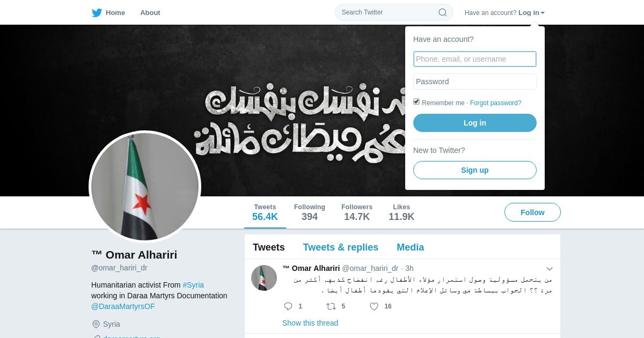Open the tweet options chevron menu
Image resolution: width=644 pixels, height=338 pixels.
click(x=550, y=269)
